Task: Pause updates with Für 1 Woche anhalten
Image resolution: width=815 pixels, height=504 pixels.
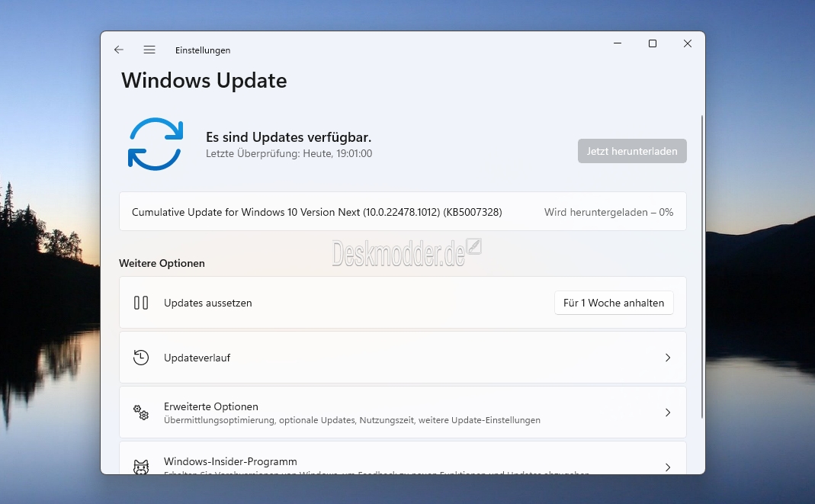Action: click(613, 303)
